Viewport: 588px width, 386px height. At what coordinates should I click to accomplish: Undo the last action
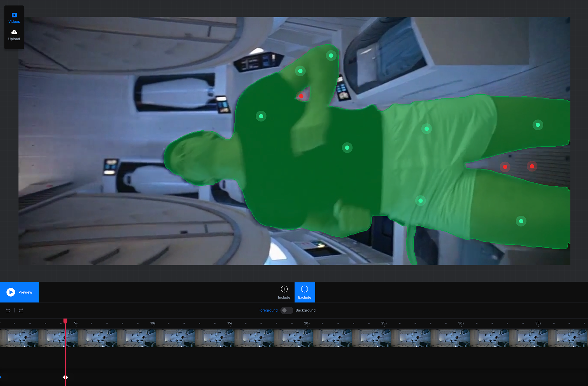pos(8,310)
